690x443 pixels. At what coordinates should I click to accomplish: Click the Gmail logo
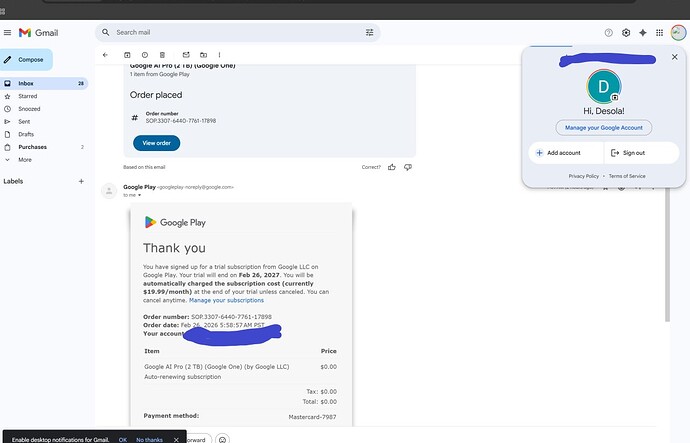point(38,33)
